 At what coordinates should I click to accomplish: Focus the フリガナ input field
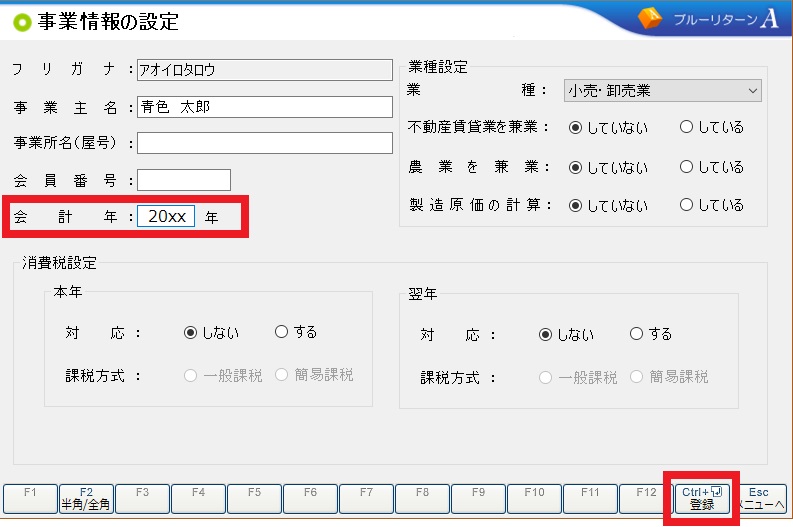point(265,70)
